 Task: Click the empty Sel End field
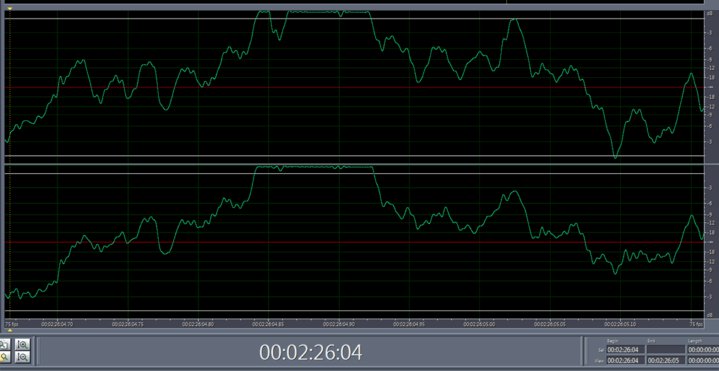[x=666, y=350]
